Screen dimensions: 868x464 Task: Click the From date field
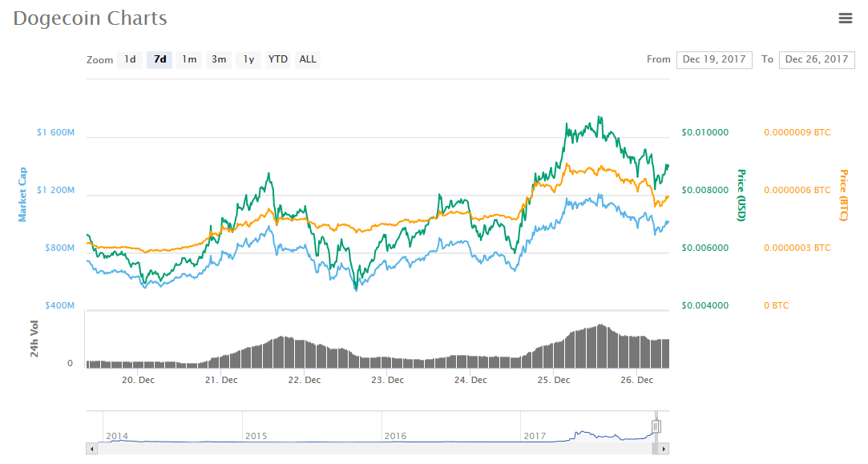pos(714,60)
